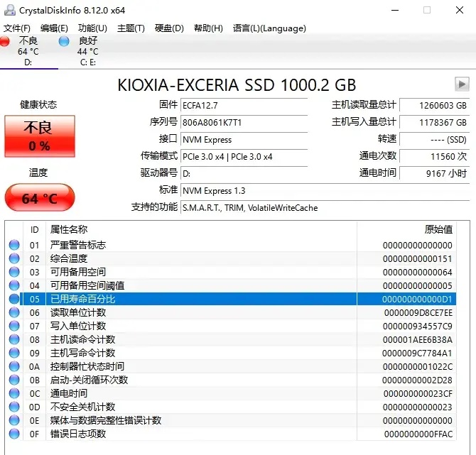The image size is (476, 455).
Task: Select row 09 主机写命令计数
Action: coord(231,353)
